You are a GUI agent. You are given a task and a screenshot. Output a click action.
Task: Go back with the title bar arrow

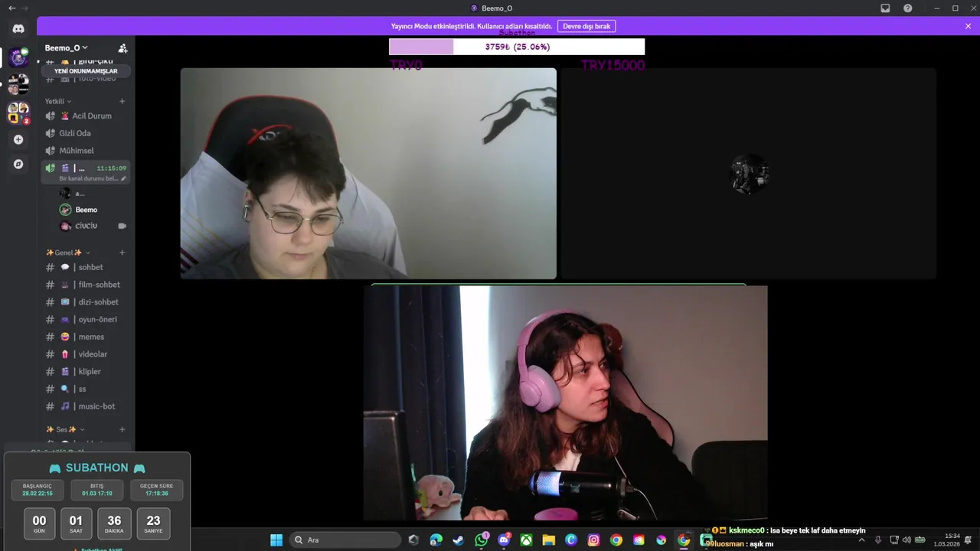click(11, 8)
